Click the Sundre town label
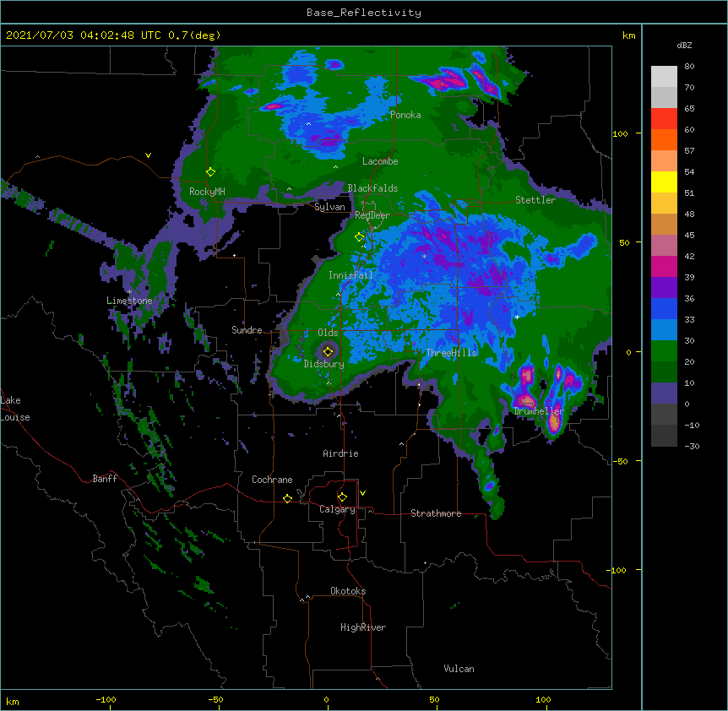 247,330
